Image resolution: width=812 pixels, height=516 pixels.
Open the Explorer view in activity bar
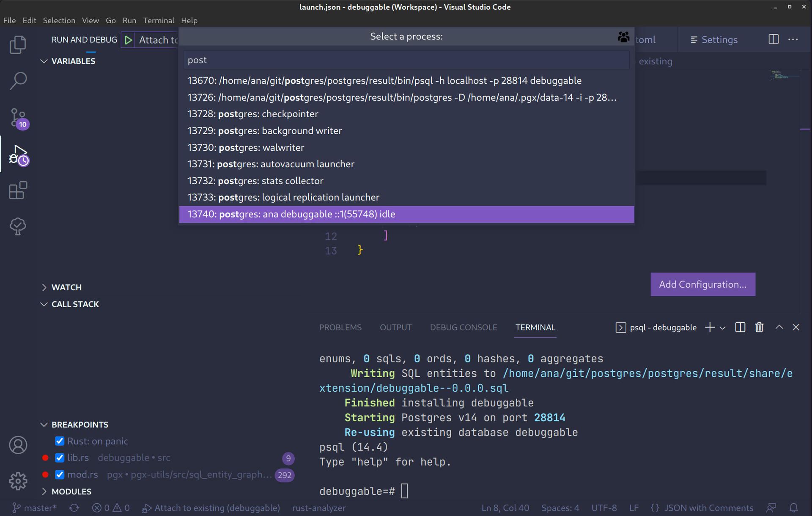tap(18, 45)
